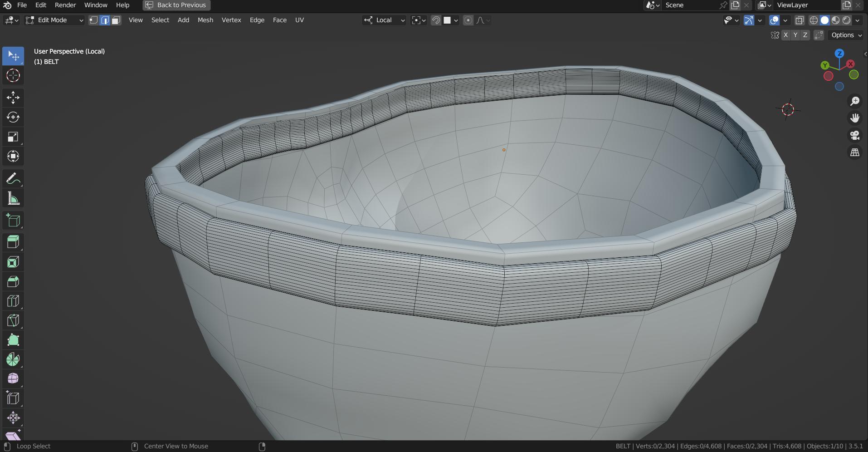868x452 pixels.
Task: Activate the Loop Cut tool
Action: (x=13, y=301)
